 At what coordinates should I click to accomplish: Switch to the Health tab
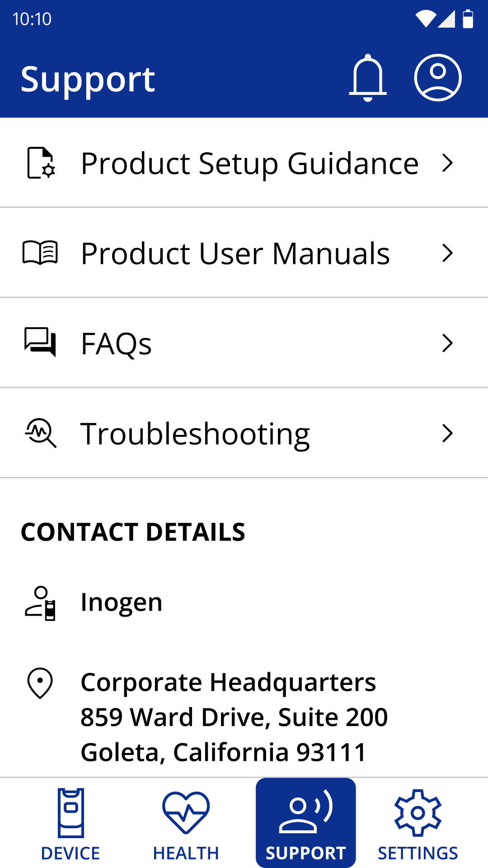pyautogui.click(x=186, y=824)
